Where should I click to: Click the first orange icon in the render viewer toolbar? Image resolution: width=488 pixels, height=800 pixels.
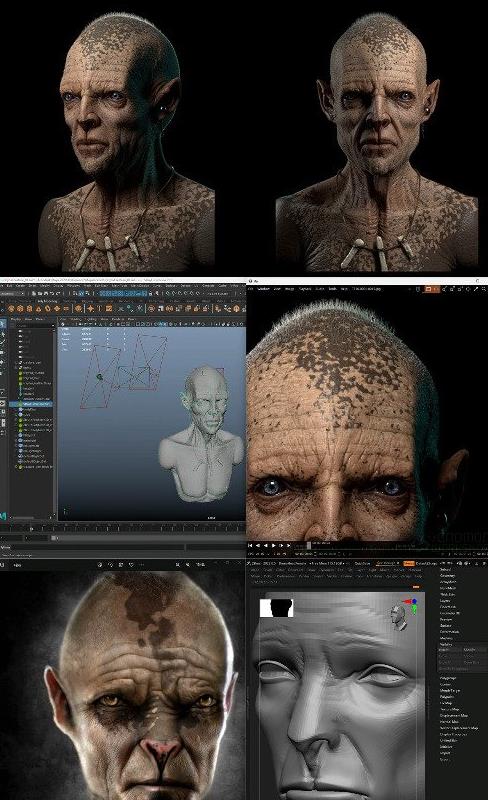point(428,289)
